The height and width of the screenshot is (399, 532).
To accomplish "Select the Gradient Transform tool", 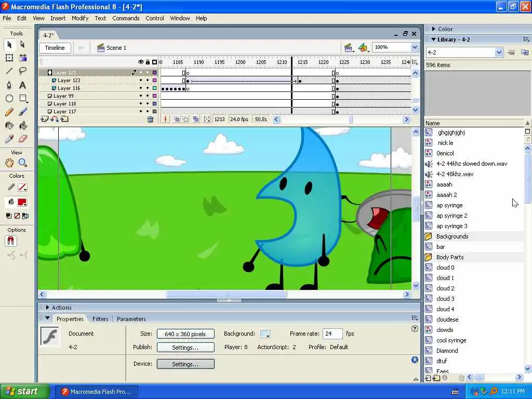I will (22, 58).
